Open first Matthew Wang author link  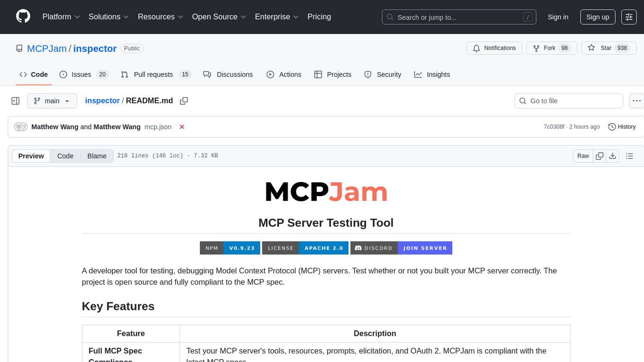pos(55,127)
